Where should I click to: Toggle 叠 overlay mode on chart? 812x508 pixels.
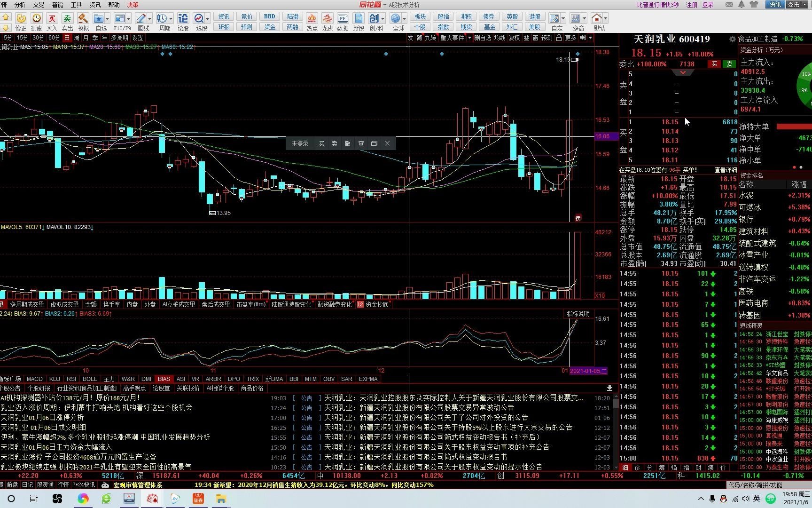point(526,38)
